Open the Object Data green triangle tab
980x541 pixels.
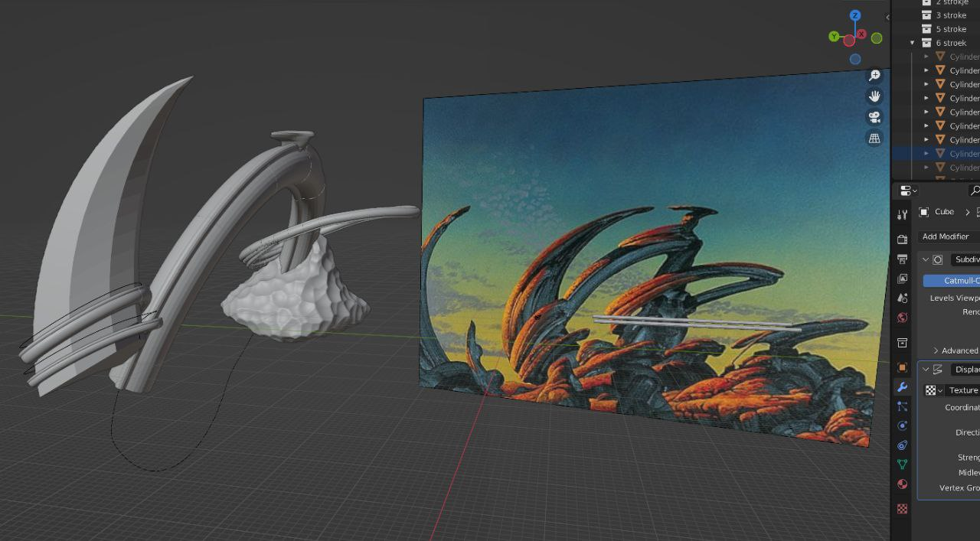tap(903, 464)
